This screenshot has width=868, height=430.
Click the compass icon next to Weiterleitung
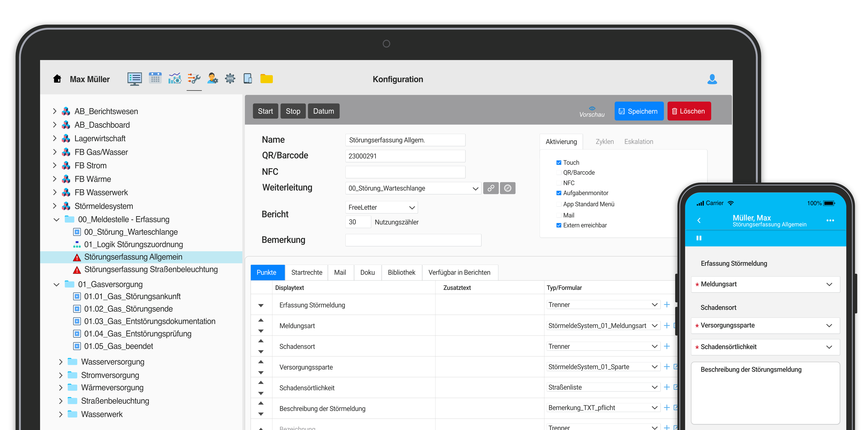[x=507, y=188]
